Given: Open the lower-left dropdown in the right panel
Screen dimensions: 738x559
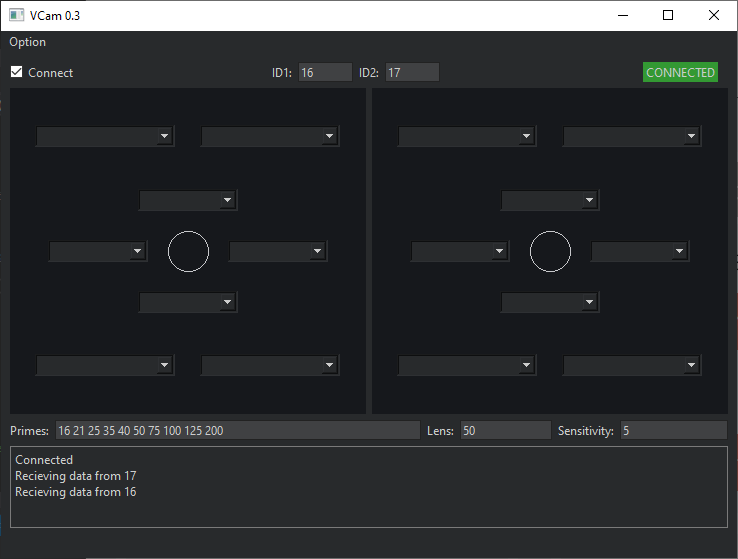Looking at the screenshot, I should (467, 365).
